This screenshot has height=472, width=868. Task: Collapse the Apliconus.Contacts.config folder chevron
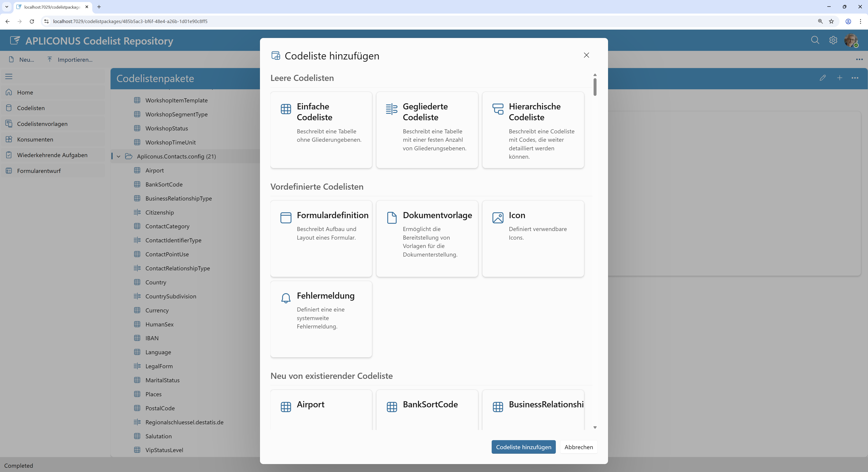coord(119,156)
